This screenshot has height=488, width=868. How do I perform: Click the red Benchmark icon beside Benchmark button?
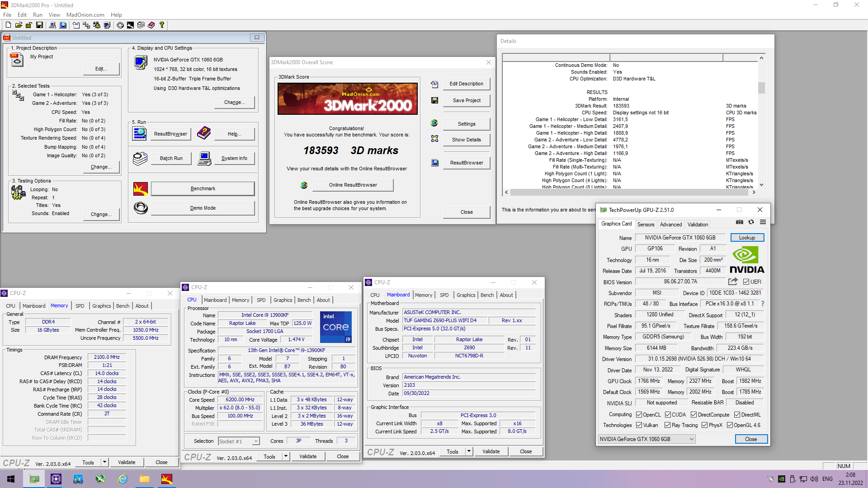141,188
